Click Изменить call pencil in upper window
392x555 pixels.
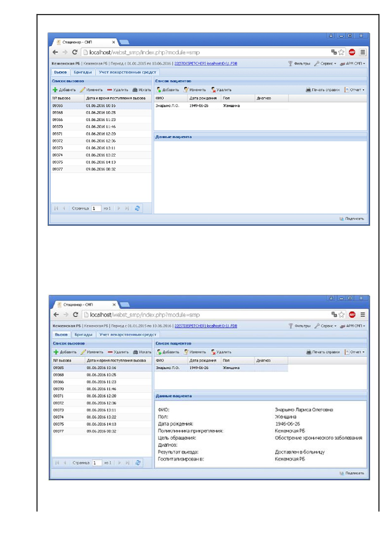click(82, 90)
